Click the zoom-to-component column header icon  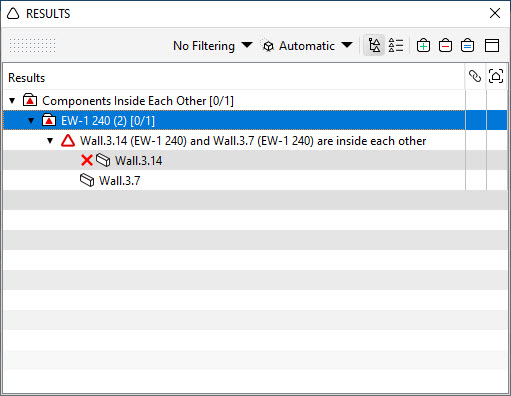click(496, 76)
